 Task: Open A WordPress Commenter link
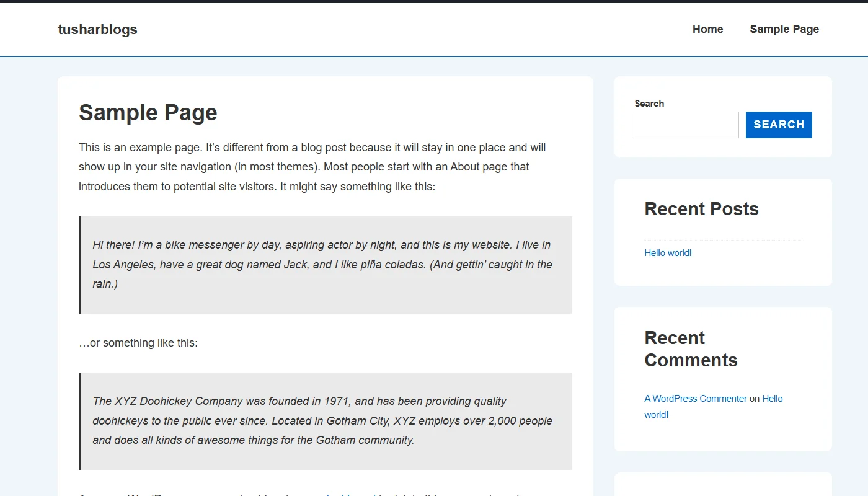point(696,399)
